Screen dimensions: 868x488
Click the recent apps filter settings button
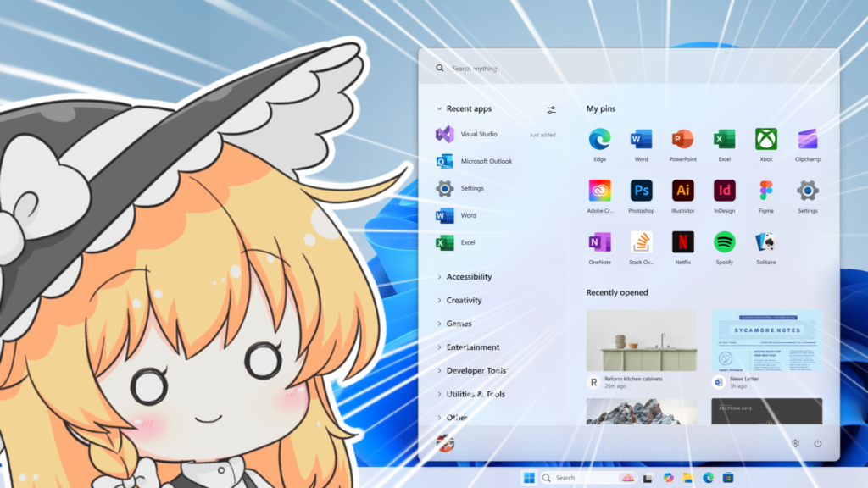coord(552,110)
